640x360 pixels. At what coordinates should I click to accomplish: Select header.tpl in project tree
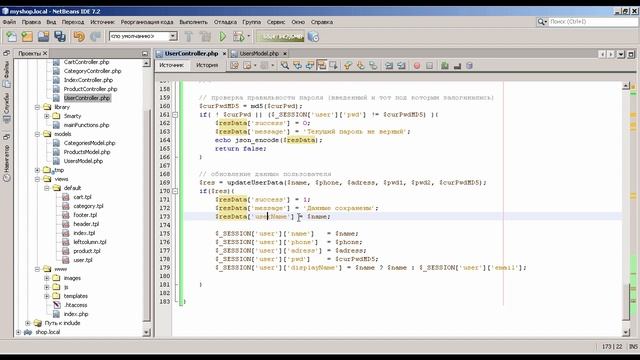[x=86, y=224]
